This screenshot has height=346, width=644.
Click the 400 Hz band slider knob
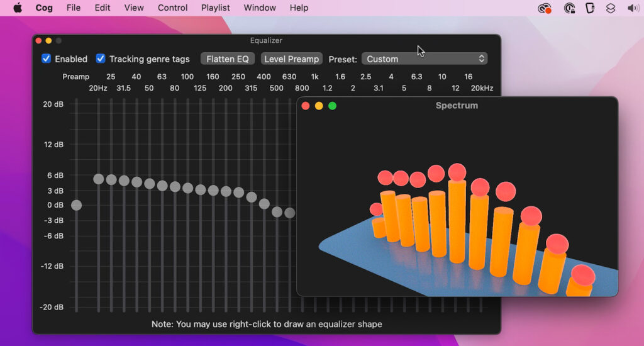(x=264, y=204)
